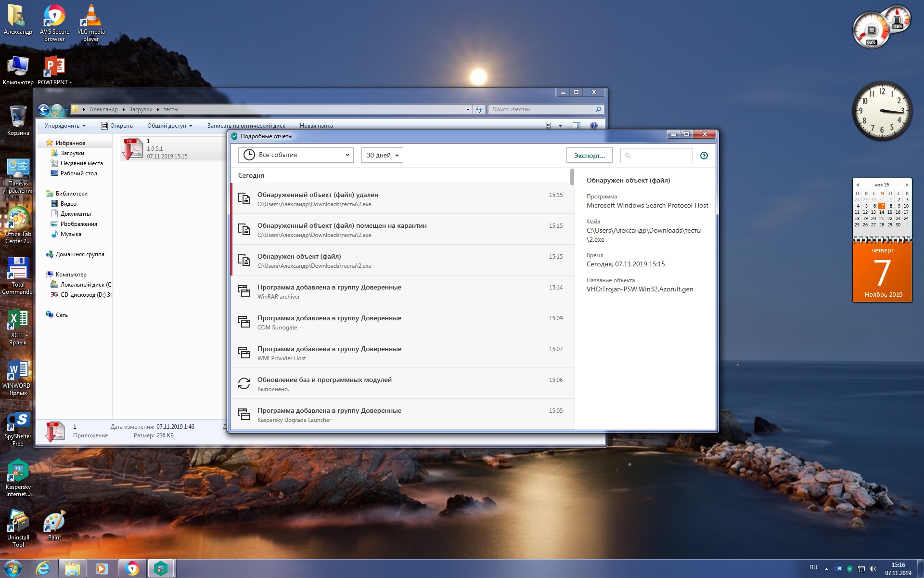Toggle the Explorer preview pane button
Viewport: 924px width, 578px height.
pyautogui.click(x=576, y=126)
